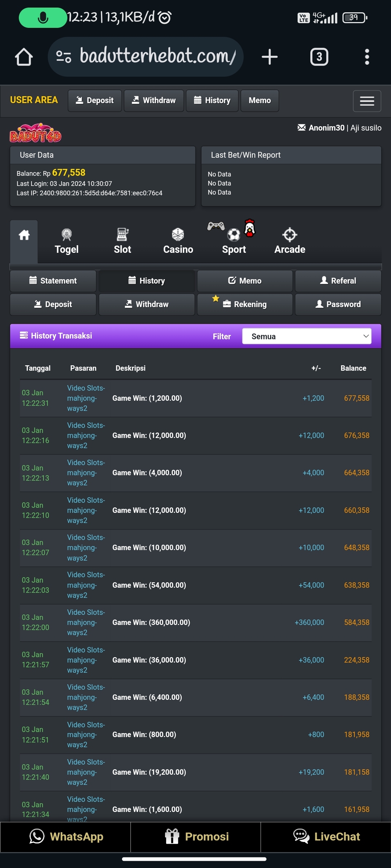Open the Togel game category
The image size is (391, 868).
click(x=67, y=242)
